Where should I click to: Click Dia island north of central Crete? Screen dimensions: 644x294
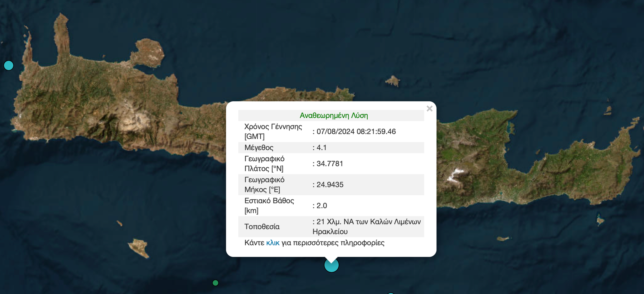[393, 80]
